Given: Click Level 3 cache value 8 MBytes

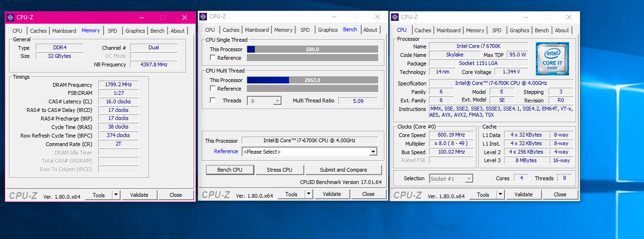Looking at the screenshot, I should coord(526,160).
